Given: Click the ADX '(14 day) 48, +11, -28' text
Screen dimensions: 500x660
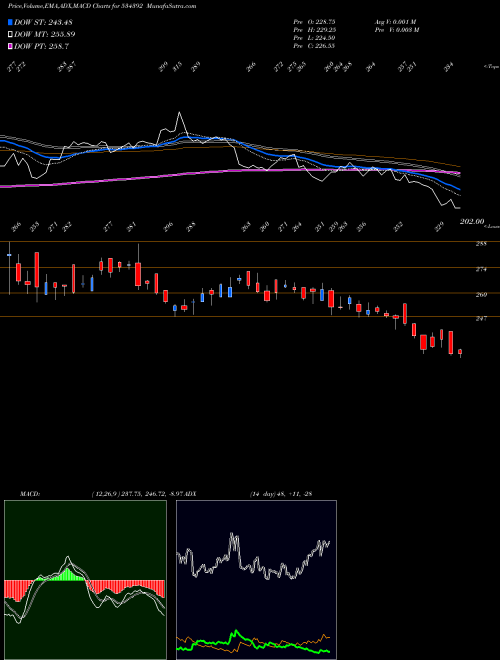Looking at the screenshot, I should 281,494.
